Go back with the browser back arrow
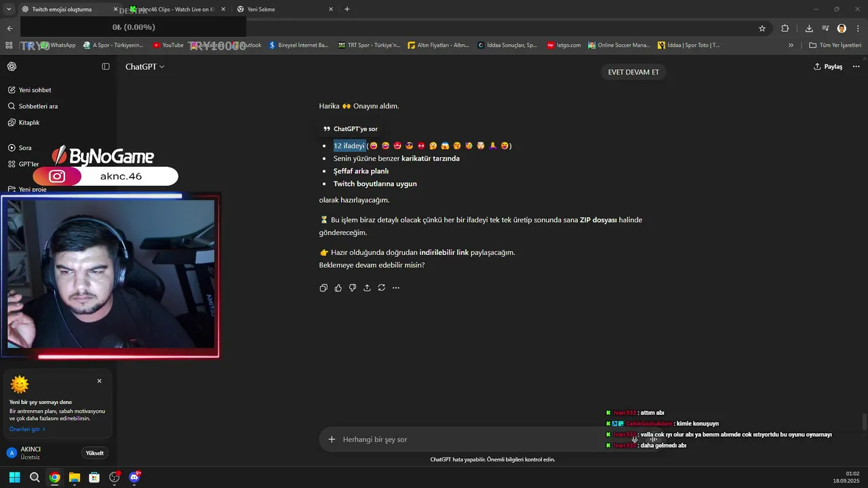Image resolution: width=868 pixels, height=488 pixels. (x=9, y=28)
